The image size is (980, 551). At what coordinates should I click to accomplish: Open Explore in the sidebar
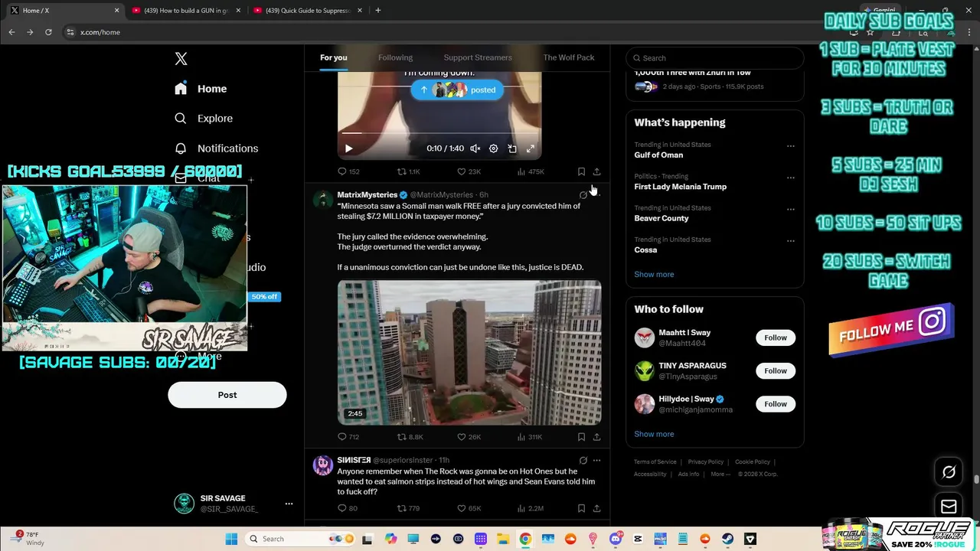click(203, 119)
